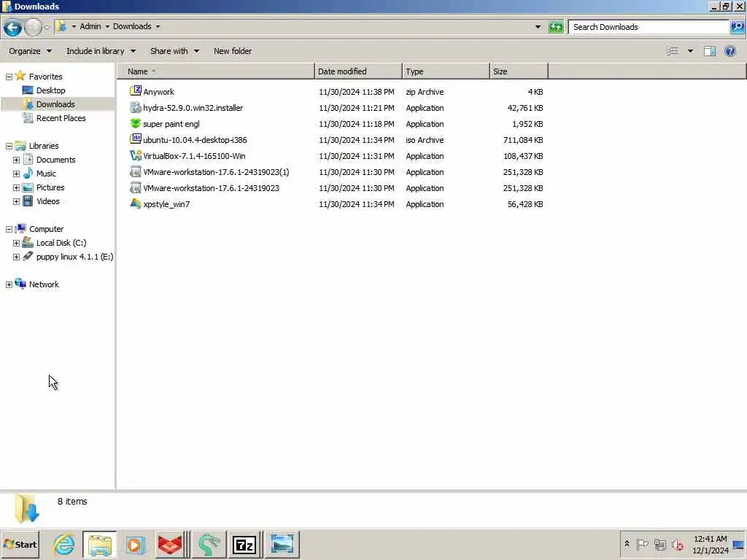Select the xpstyle_win7 application icon
This screenshot has height=560, width=747.
click(x=135, y=204)
